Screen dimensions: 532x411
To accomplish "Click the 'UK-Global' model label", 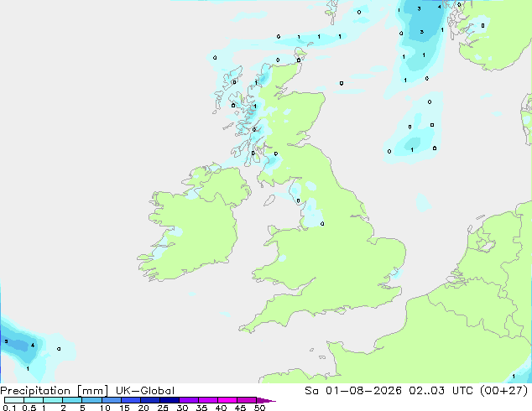I will click(x=145, y=391).
